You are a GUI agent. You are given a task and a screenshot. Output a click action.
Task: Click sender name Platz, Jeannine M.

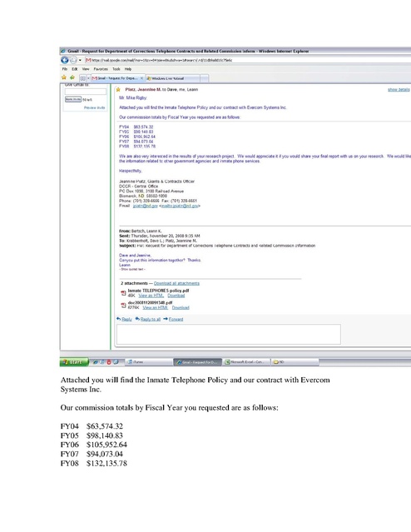point(143,90)
